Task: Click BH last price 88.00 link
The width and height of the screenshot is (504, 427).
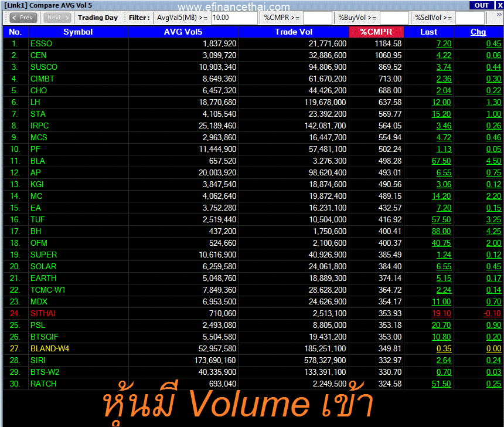Action: (x=442, y=231)
